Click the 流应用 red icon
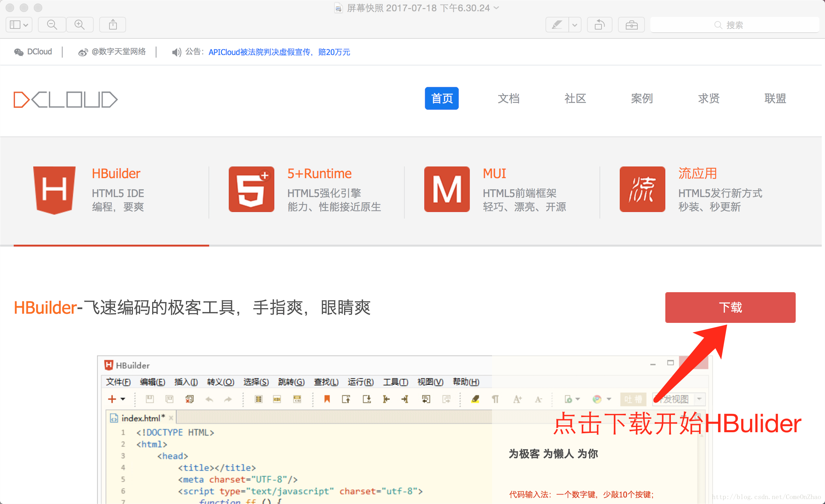825x504 pixels. pyautogui.click(x=642, y=189)
